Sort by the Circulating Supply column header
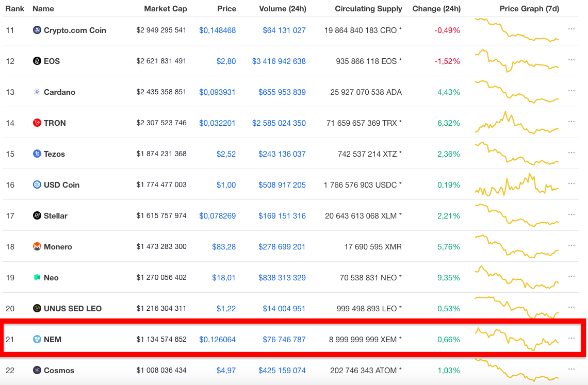Screen dimensions: 588x385 (368, 9)
